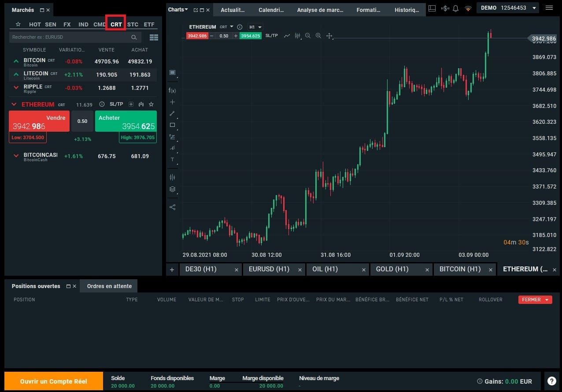
Task: Open the hamburger main menu
Action: [549, 8]
